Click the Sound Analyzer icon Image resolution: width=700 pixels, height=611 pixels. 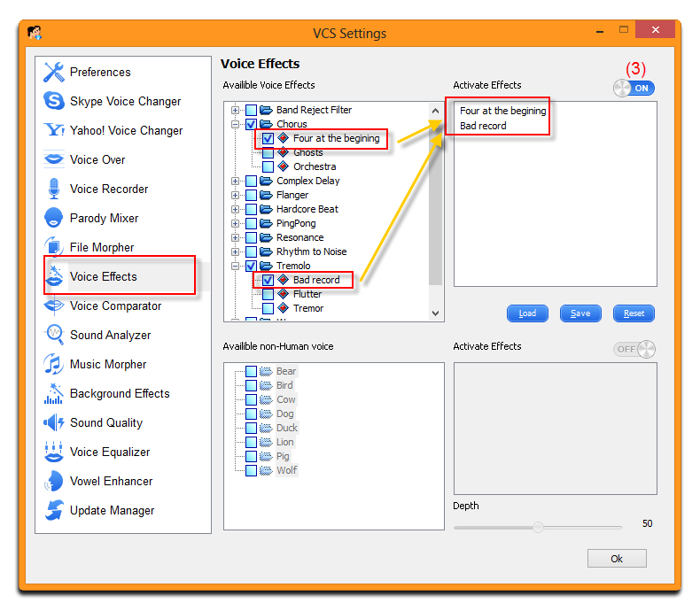[54, 335]
